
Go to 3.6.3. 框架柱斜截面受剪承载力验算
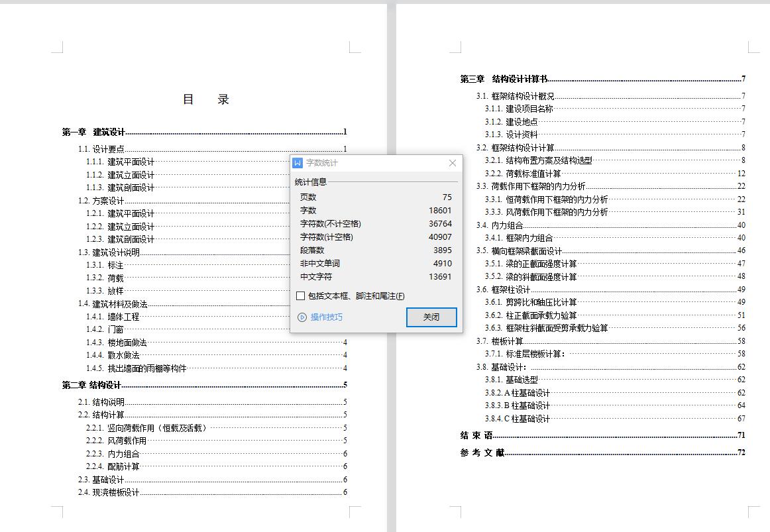coord(615,329)
